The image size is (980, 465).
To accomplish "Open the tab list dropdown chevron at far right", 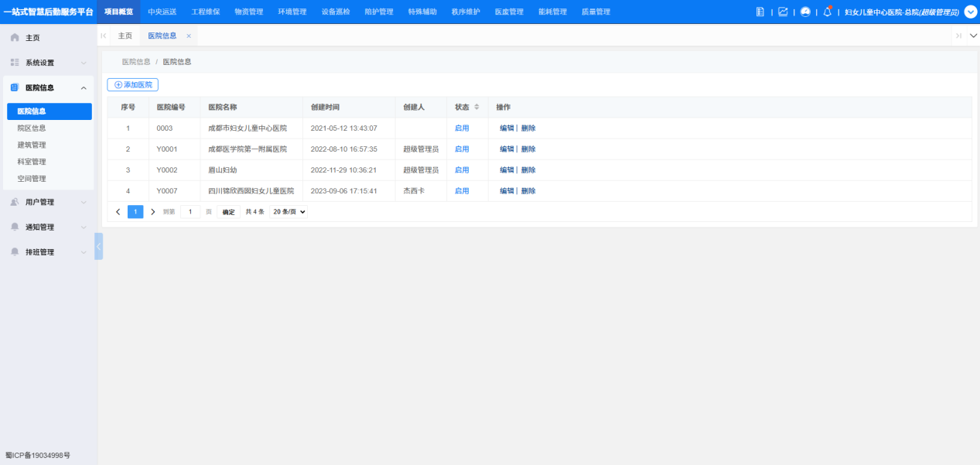I will pos(973,36).
